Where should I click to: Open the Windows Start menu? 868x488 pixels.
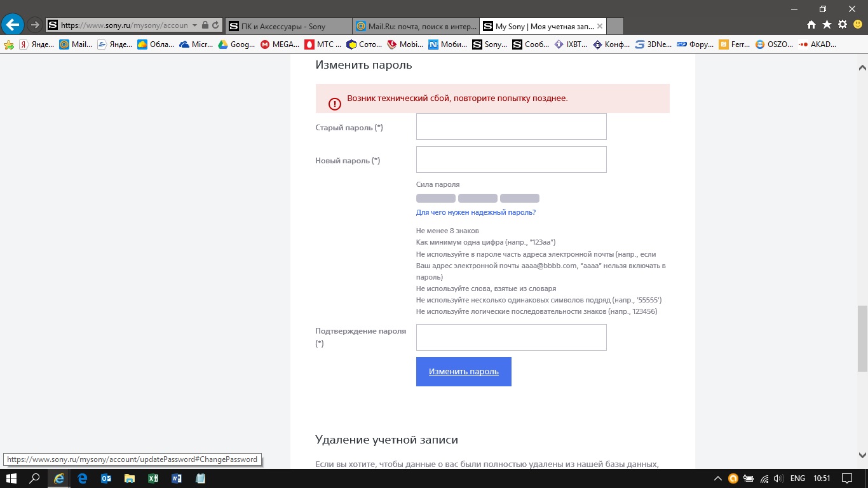[11, 478]
